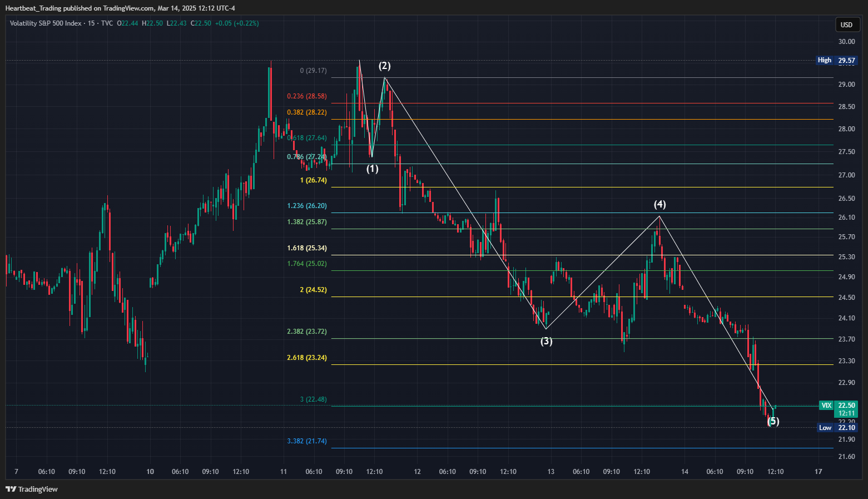
Task: Click the 23.30 mark on the price axis
Action: pyautogui.click(x=846, y=361)
